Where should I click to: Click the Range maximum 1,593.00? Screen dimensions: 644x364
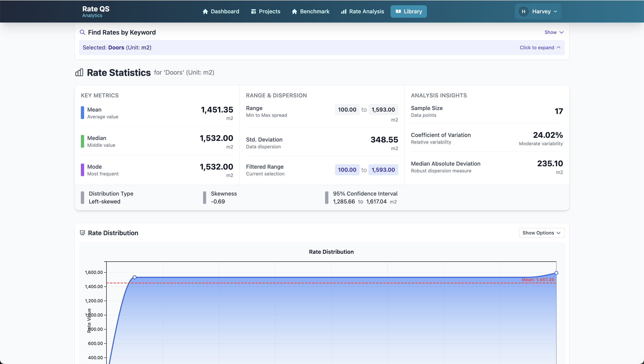click(383, 110)
